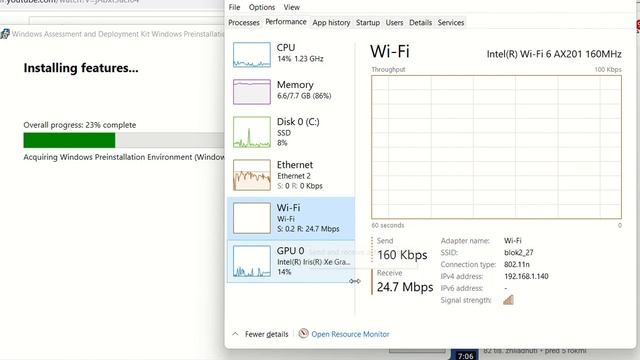Switch to the App history tab

coord(331,23)
